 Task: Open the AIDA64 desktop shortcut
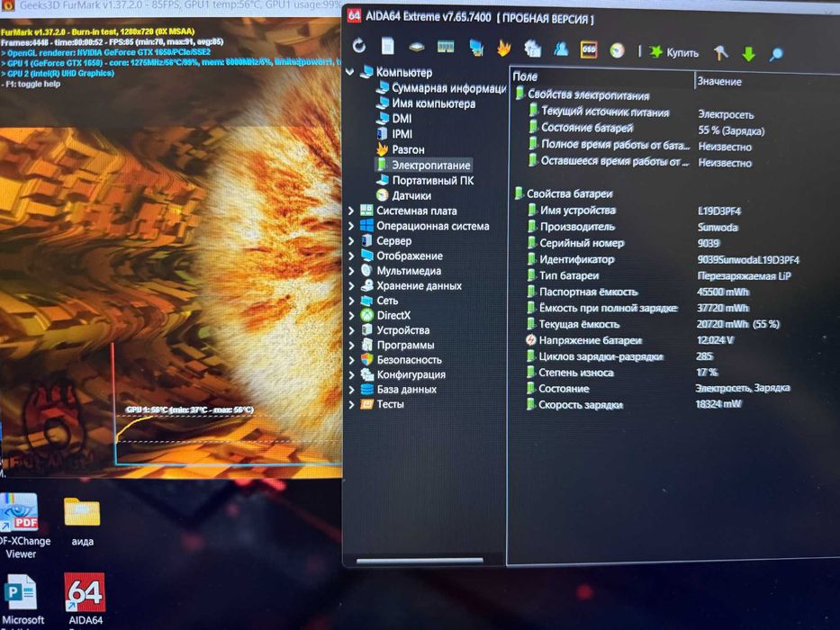click(x=86, y=599)
